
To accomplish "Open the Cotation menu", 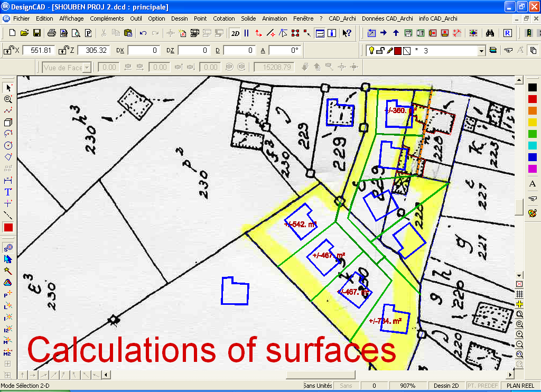I will pos(223,18).
